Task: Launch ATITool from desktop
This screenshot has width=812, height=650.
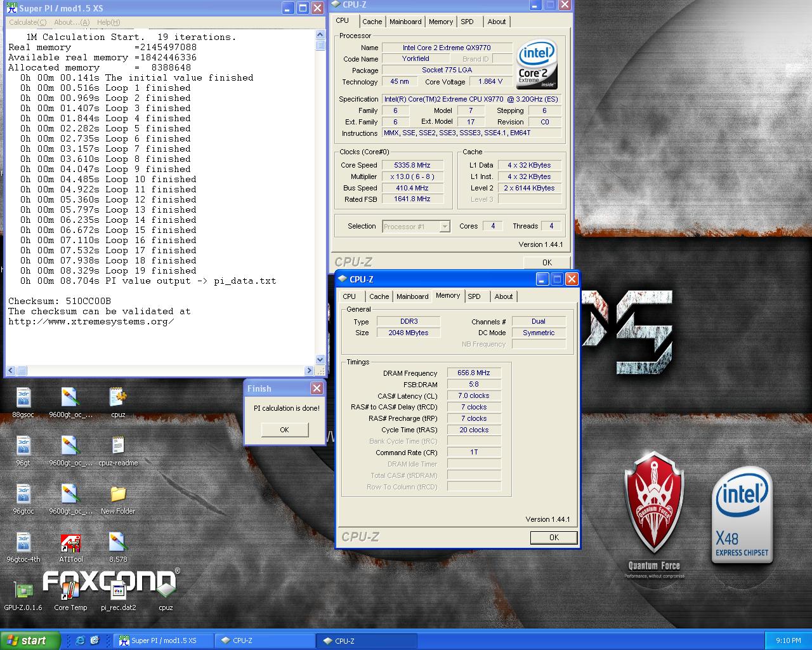Action: click(x=70, y=547)
